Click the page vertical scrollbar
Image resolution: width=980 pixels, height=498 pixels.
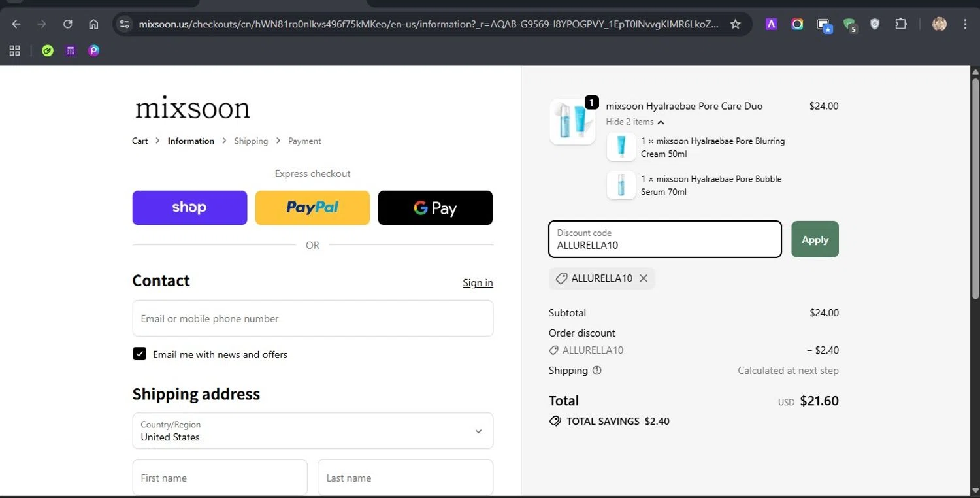point(975,190)
